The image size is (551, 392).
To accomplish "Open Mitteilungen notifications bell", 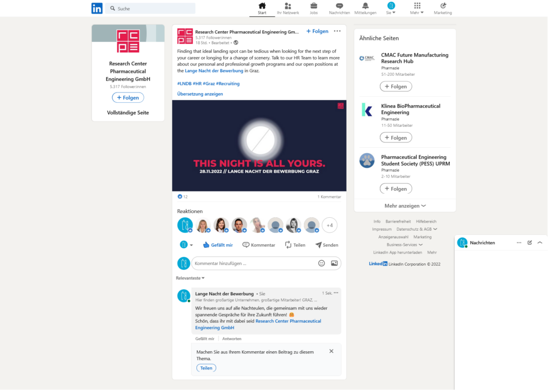I will point(365,9).
